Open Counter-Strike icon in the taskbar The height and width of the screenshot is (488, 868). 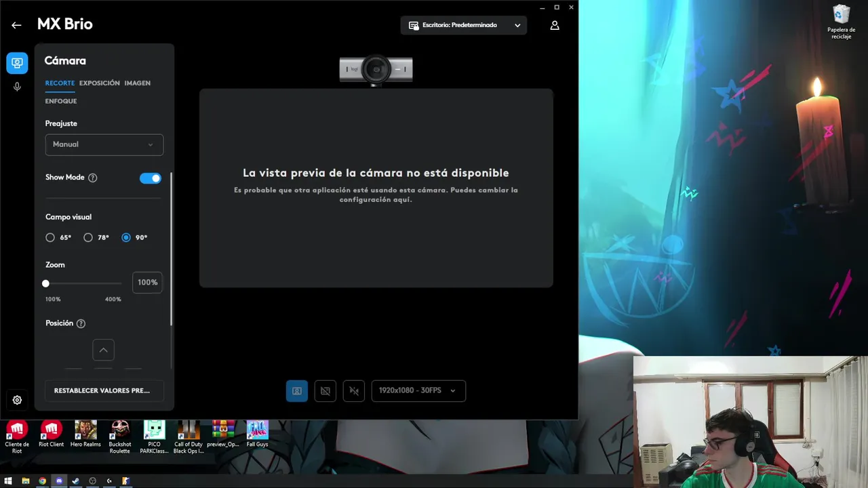point(125,481)
